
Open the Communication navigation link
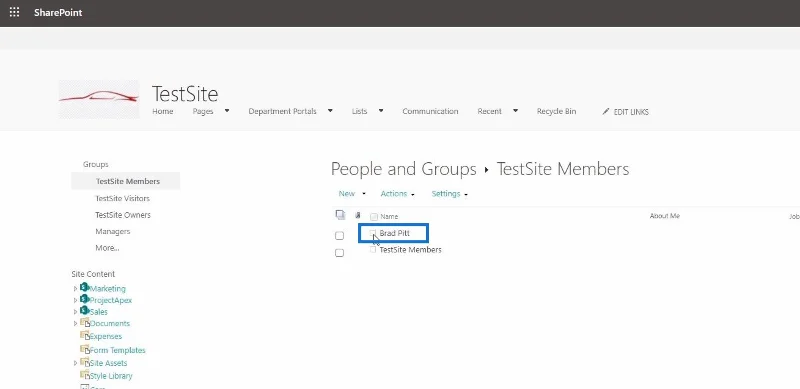(430, 111)
